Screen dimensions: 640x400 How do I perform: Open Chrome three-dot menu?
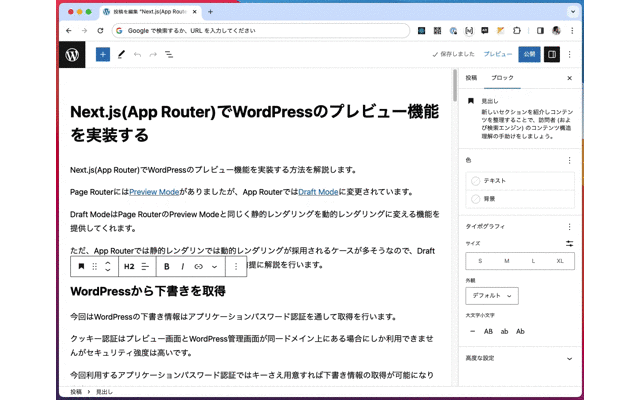(x=572, y=31)
